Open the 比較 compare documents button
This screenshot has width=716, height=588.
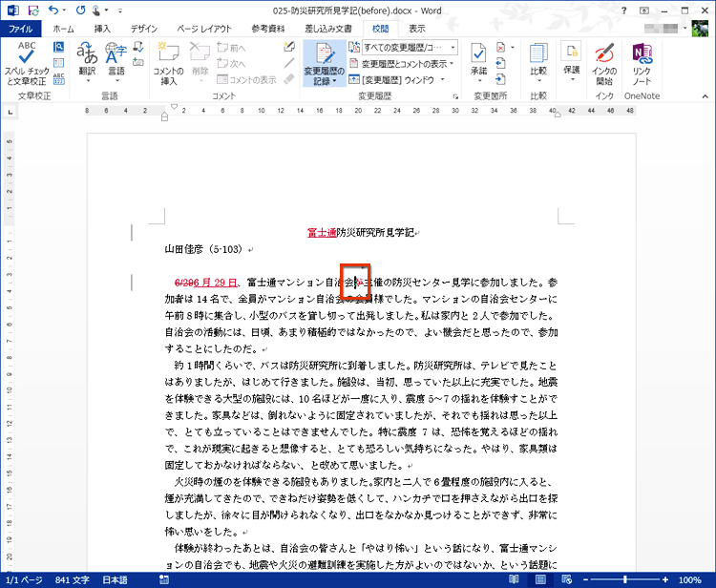(x=538, y=63)
